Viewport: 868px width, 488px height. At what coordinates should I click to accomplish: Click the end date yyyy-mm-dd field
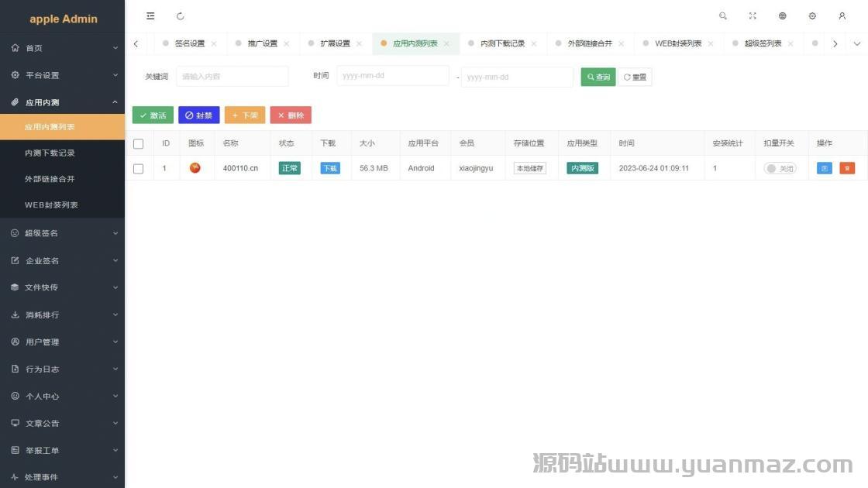(517, 77)
